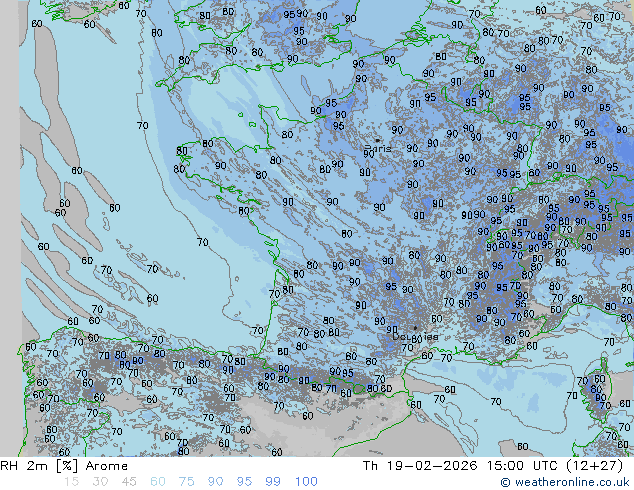The image size is (634, 490).
Task: Click the Paris city label
Action: click(x=378, y=149)
